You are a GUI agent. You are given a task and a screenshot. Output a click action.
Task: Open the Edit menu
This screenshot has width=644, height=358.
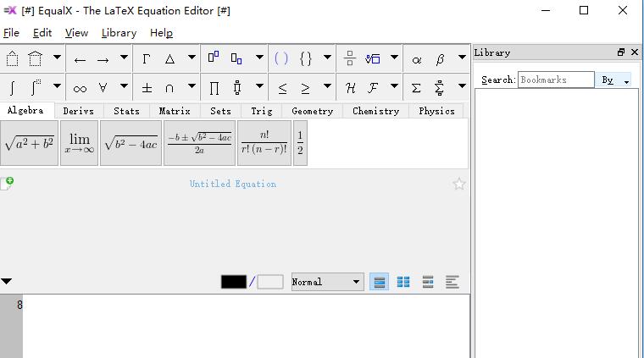[42, 33]
